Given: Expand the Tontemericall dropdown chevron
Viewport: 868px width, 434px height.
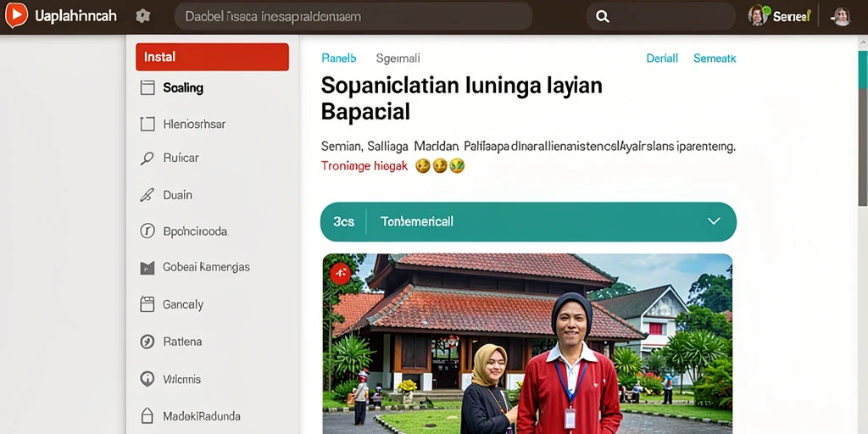Looking at the screenshot, I should click(x=714, y=221).
